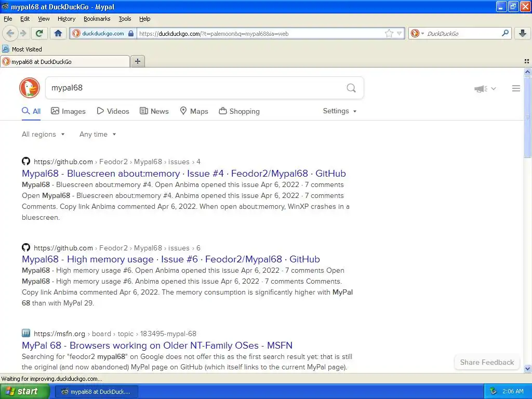Switch to Maps results

coord(194,111)
